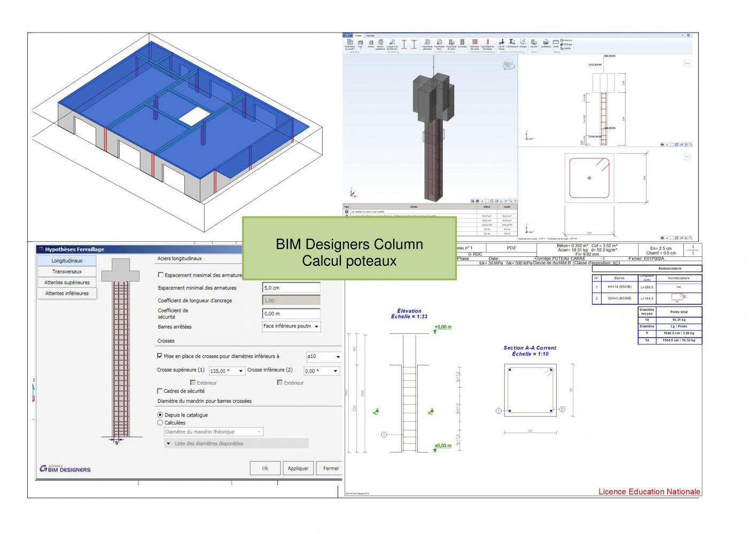Viewport: 756px width, 534px height.
Task: Click the print icon in the elevation view toolbar
Action: pos(662,144)
